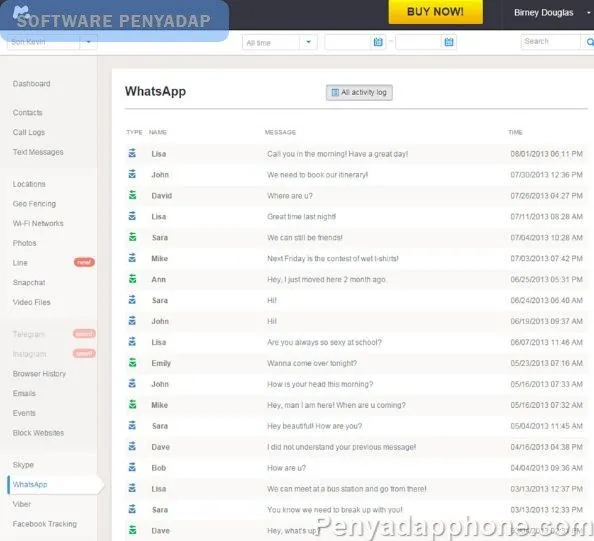Click the name Emily in the list
This screenshot has height=541, width=594.
coord(161,363)
